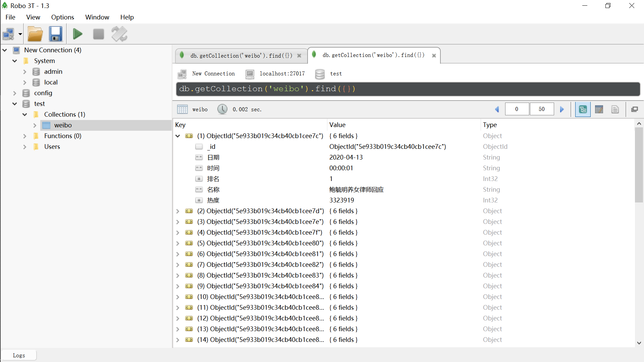Expand the Users folder
The height and width of the screenshot is (362, 644).
click(x=25, y=146)
